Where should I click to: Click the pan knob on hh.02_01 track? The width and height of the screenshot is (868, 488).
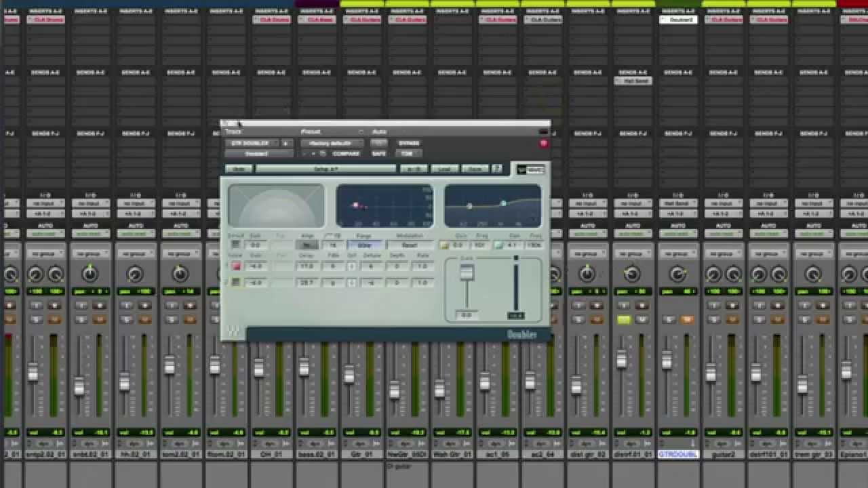135,274
